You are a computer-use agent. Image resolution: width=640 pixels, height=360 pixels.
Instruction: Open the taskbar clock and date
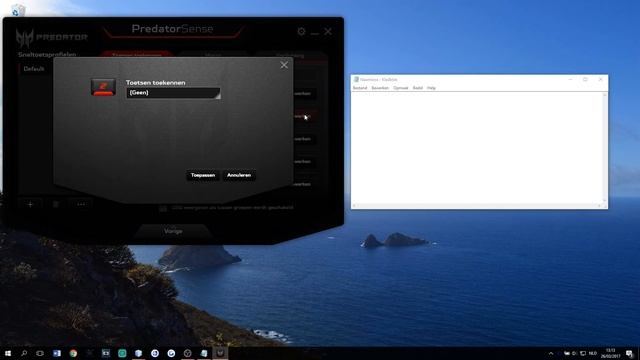(611, 353)
